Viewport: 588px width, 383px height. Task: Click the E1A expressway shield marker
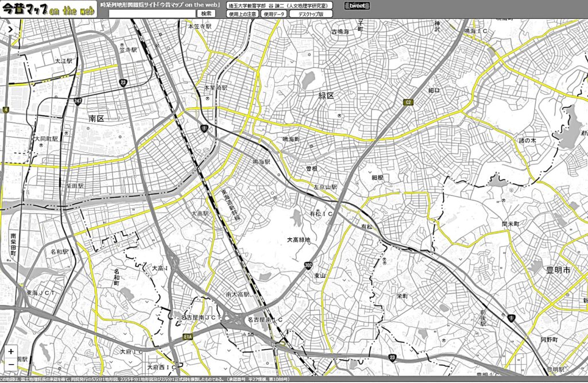click(187, 336)
